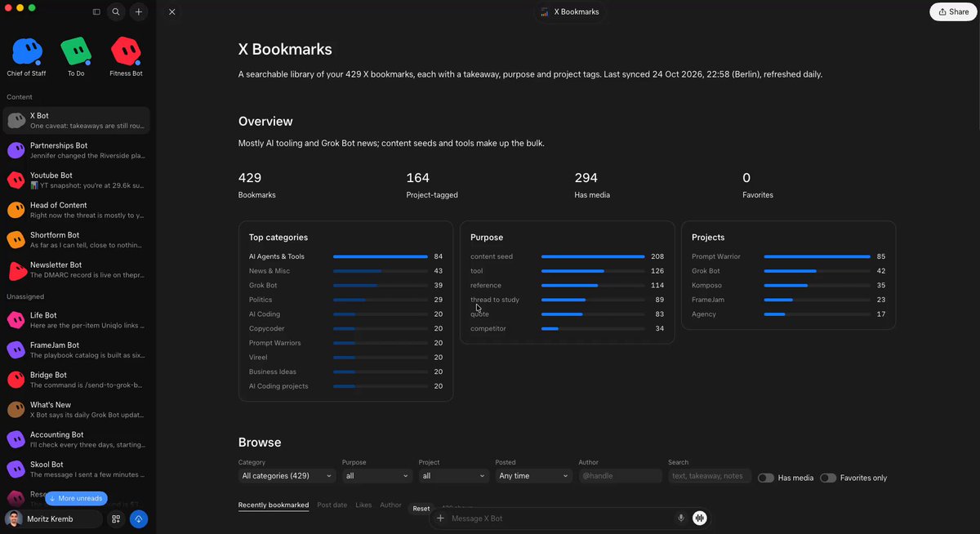Sort by the Likes tab
The height and width of the screenshot is (534, 980).
point(363,505)
